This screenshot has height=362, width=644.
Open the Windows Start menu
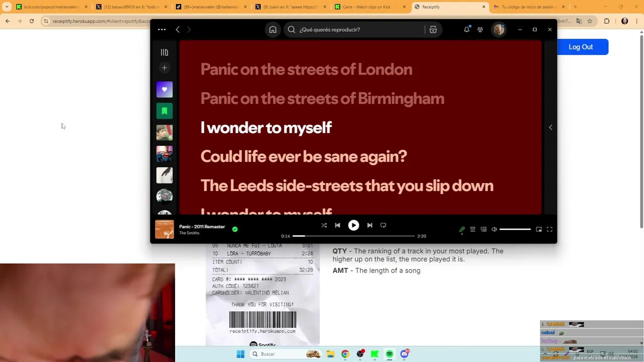240,354
